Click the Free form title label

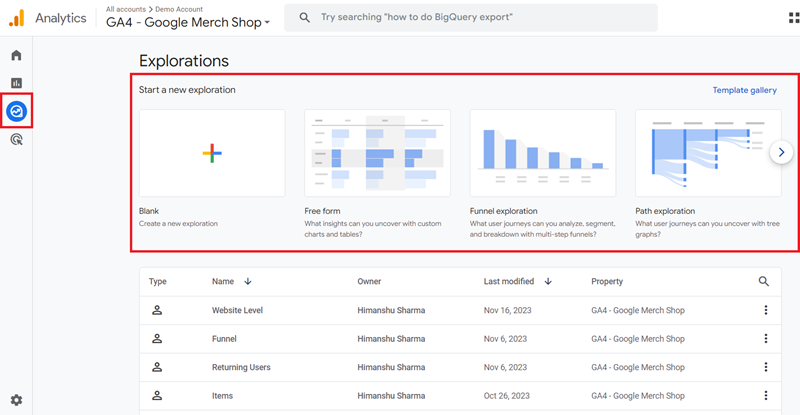(x=322, y=211)
